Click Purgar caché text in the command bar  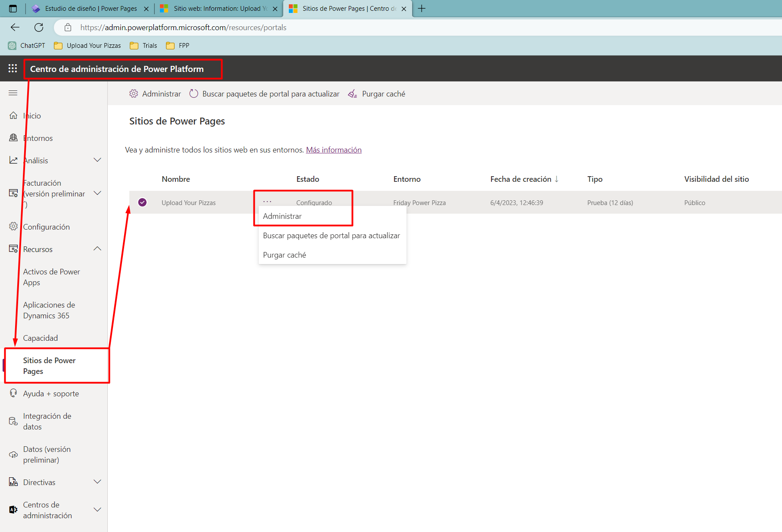[x=384, y=94]
